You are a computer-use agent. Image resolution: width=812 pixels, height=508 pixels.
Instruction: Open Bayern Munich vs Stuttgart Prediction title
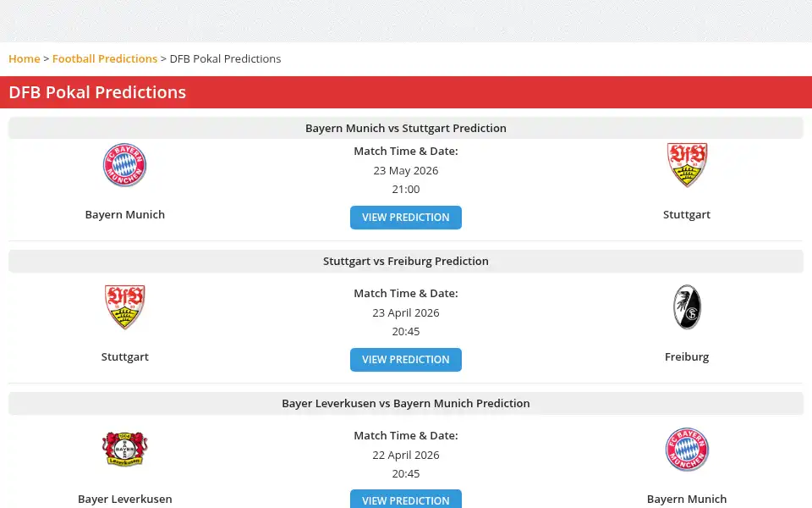(x=405, y=128)
